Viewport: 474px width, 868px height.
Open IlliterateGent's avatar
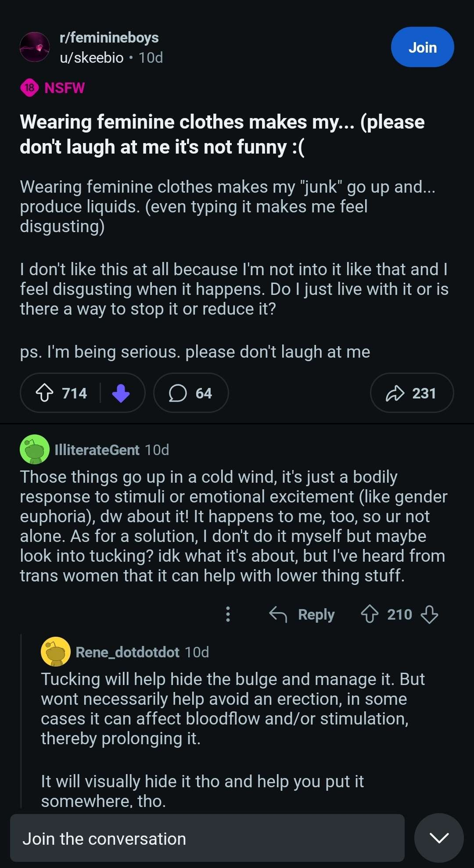coord(35,449)
